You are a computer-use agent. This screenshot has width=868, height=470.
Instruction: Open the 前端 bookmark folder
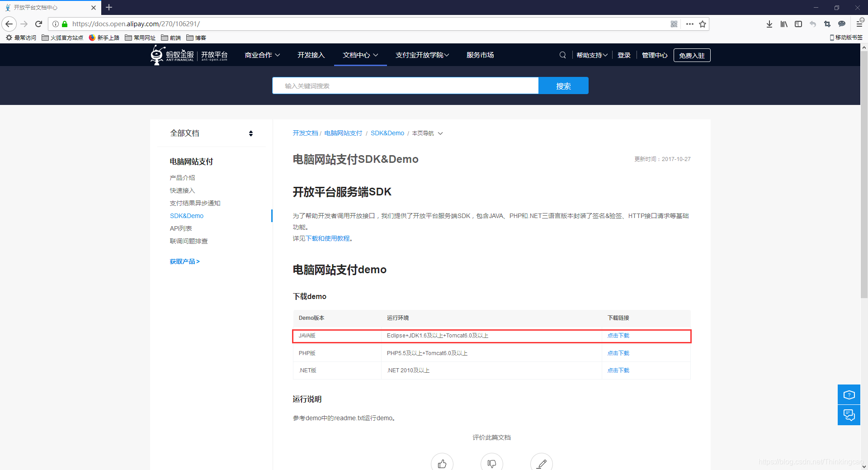pos(171,38)
